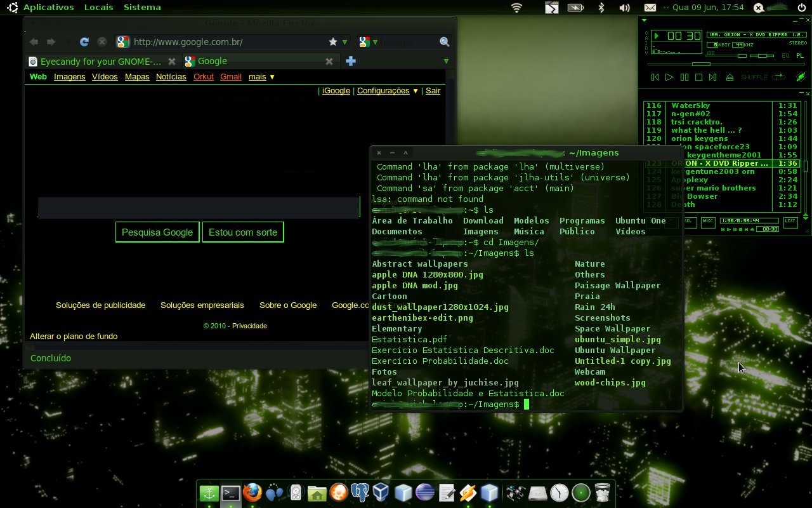Click the Pesquisa Google button
Screen dimensions: 812x508
pos(157,232)
